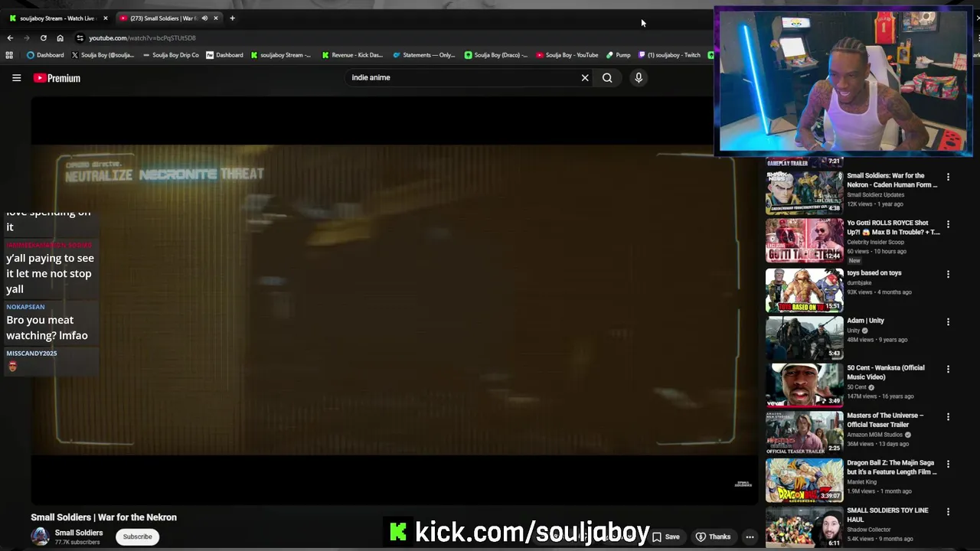Open first Dashboard bookmark
This screenshot has width=980, height=551.
tap(45, 55)
